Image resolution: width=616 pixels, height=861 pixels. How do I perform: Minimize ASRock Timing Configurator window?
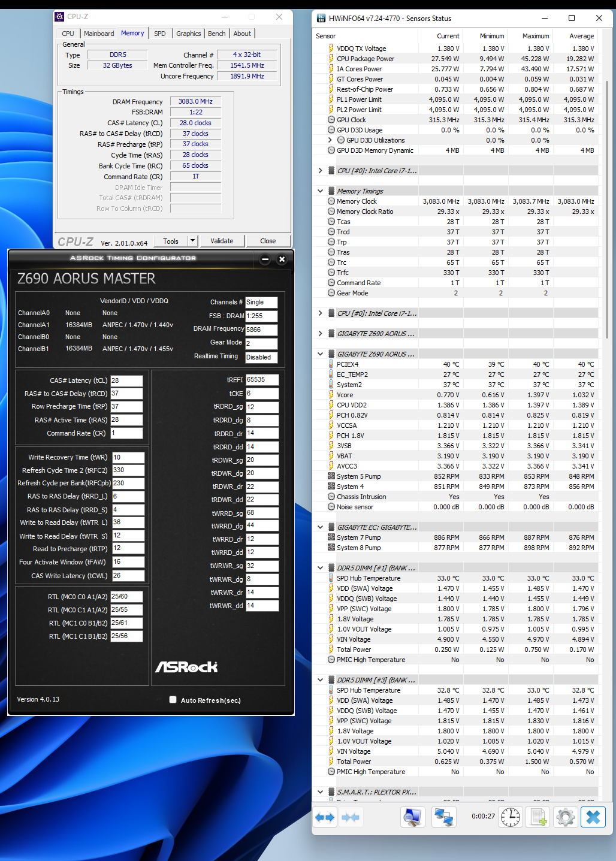coord(265,259)
